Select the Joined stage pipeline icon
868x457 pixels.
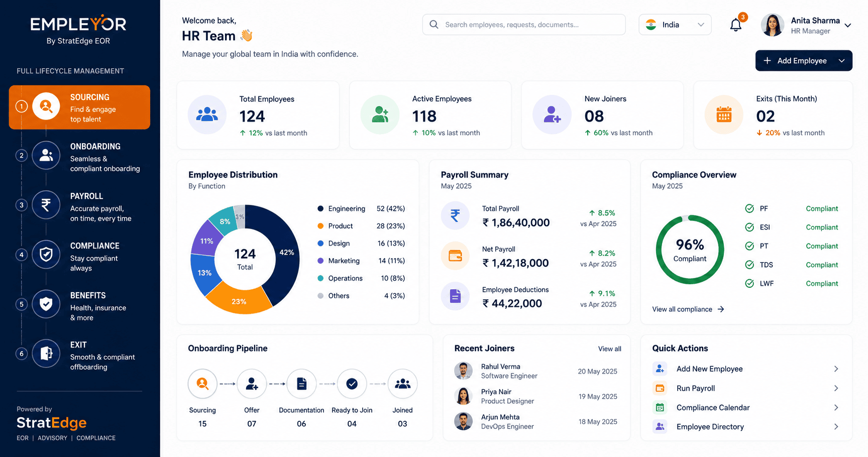point(402,384)
